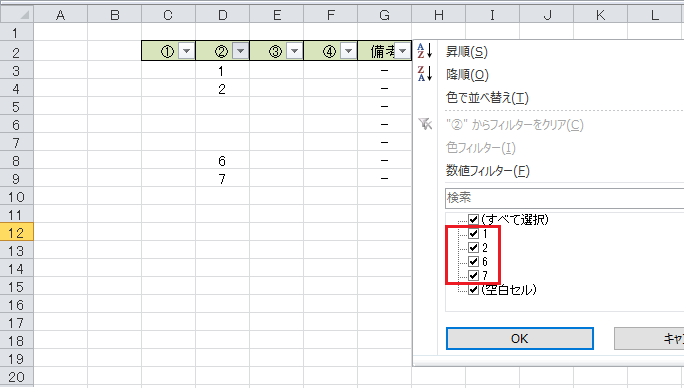
Task: Open the filter dropdown for column ③
Action: [x=294, y=51]
